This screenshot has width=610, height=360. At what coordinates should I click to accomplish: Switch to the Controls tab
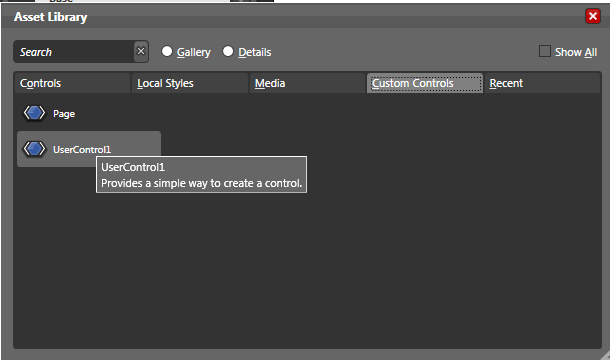pyautogui.click(x=72, y=83)
